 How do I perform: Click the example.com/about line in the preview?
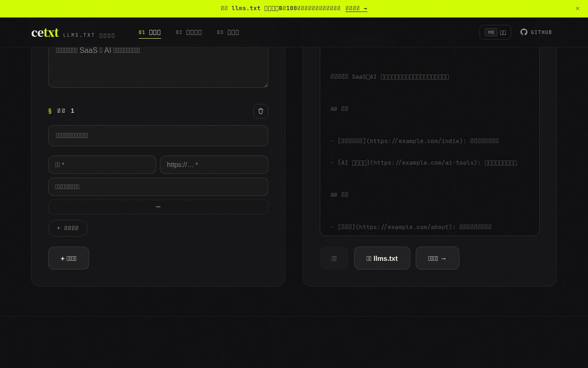(411, 227)
